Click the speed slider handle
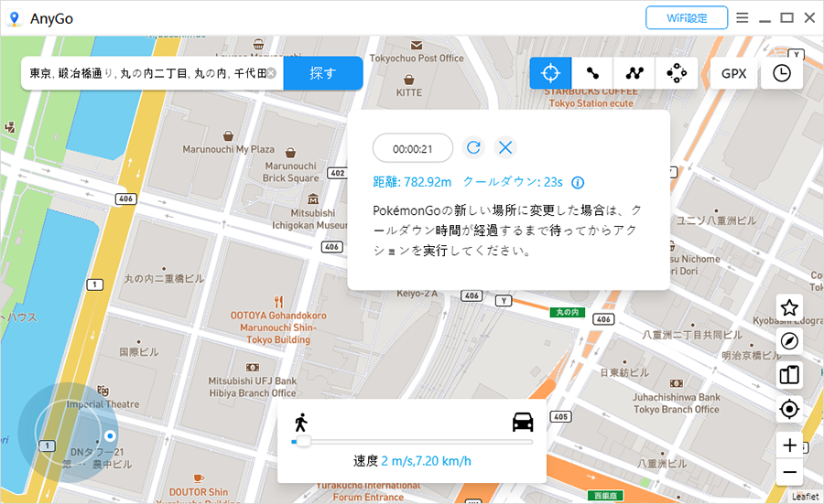 pos(302,442)
